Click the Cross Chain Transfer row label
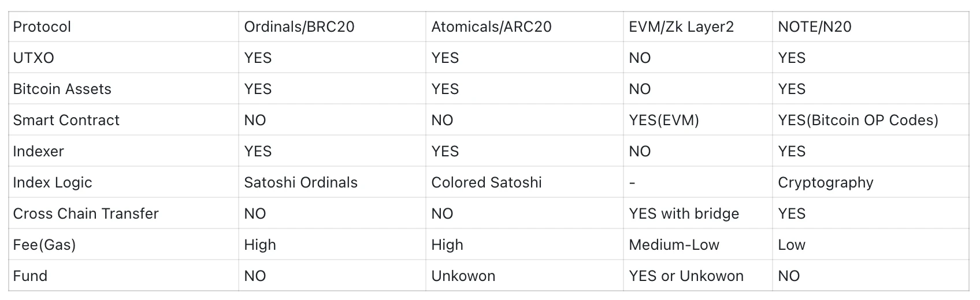 [86, 213]
